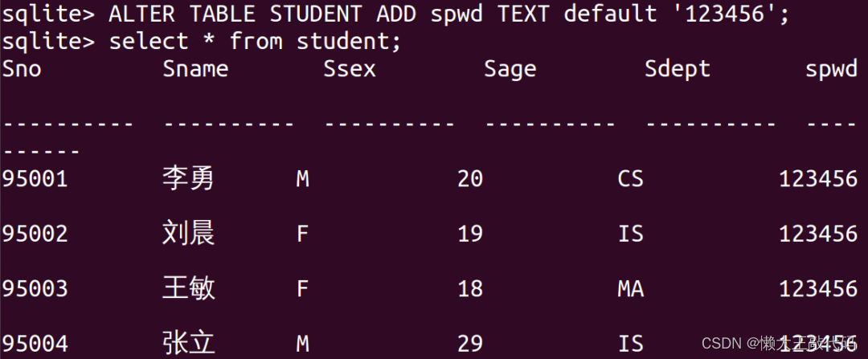This screenshot has height=359, width=868.
Task: Select student number 95002
Action: 35,234
